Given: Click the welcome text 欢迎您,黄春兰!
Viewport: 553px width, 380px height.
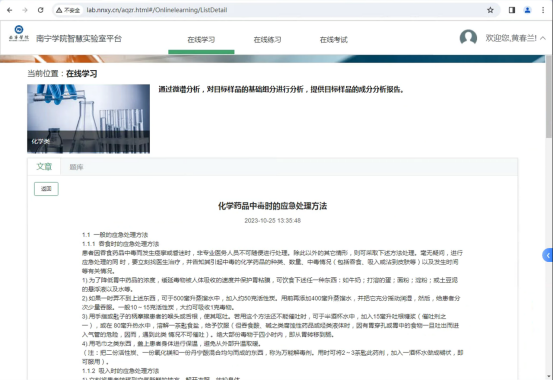Looking at the screenshot, I should tap(511, 38).
